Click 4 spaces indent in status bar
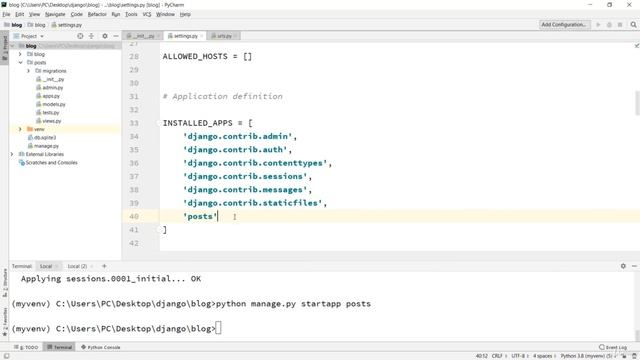Screen dimensions: 640x360 [542, 356]
